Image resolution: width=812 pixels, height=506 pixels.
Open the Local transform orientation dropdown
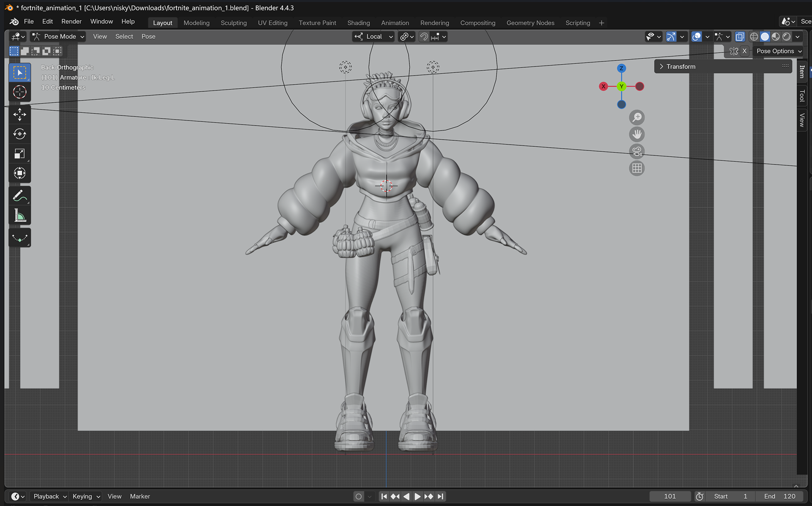[x=373, y=37]
